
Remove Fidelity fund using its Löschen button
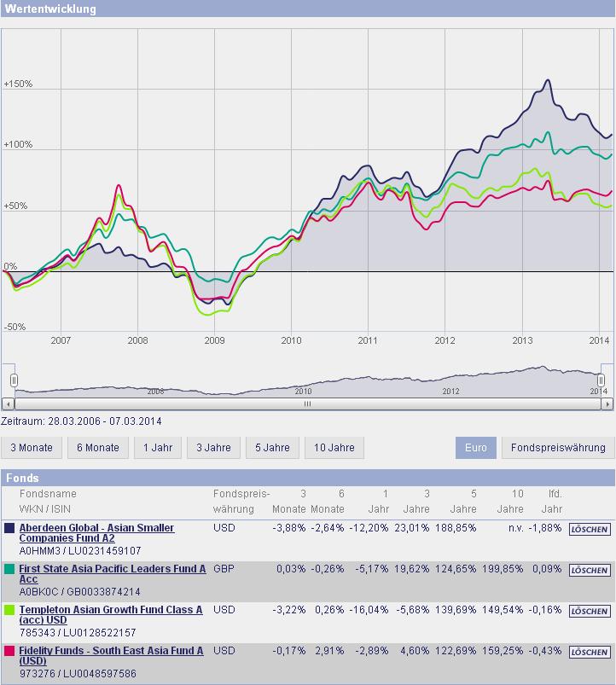(x=590, y=653)
